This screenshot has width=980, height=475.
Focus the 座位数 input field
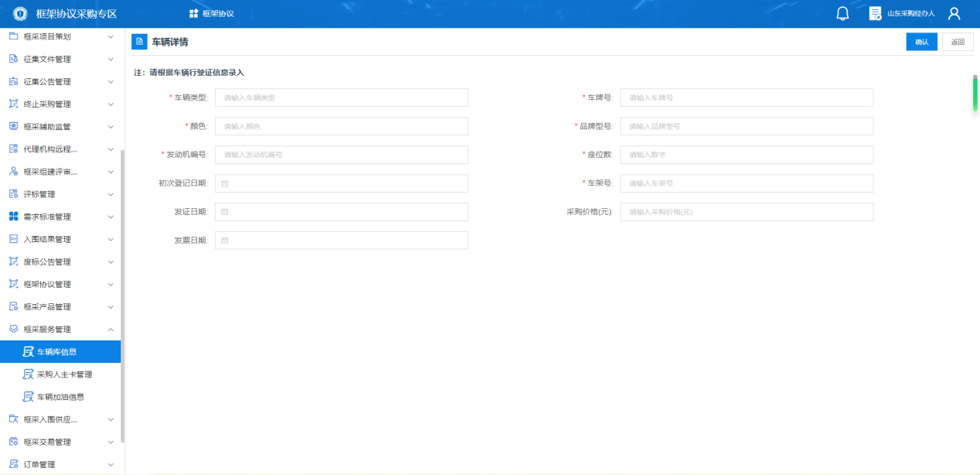pos(746,155)
